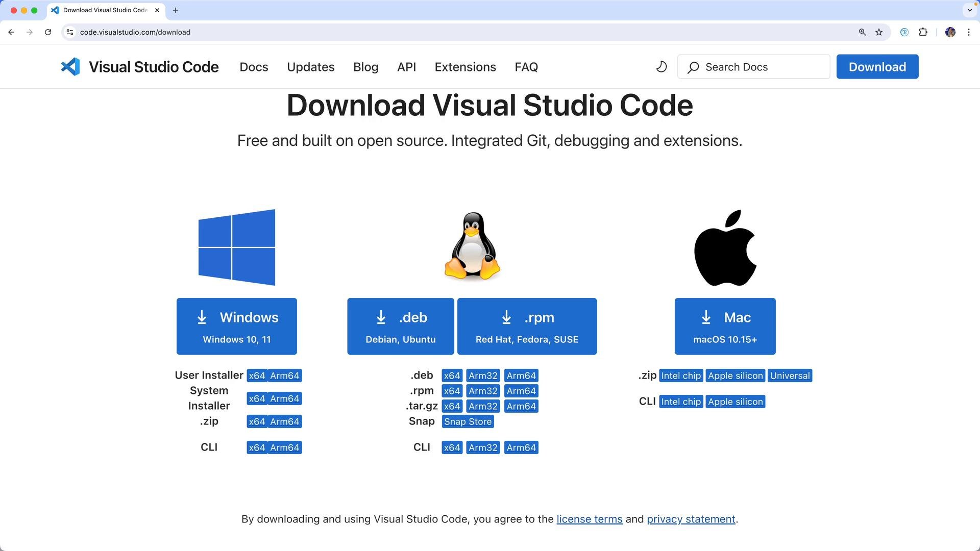Choose Windows .zip x64 download
The image size is (980, 551).
point(257,421)
